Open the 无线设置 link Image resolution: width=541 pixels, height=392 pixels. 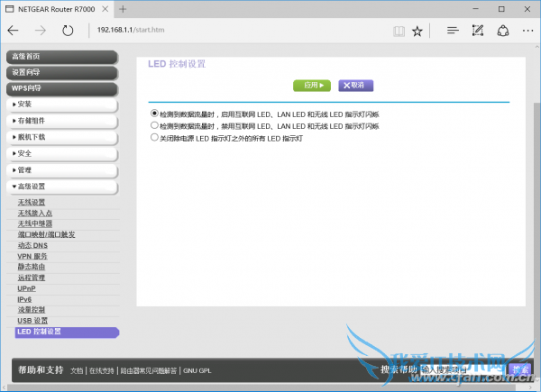pos(32,203)
